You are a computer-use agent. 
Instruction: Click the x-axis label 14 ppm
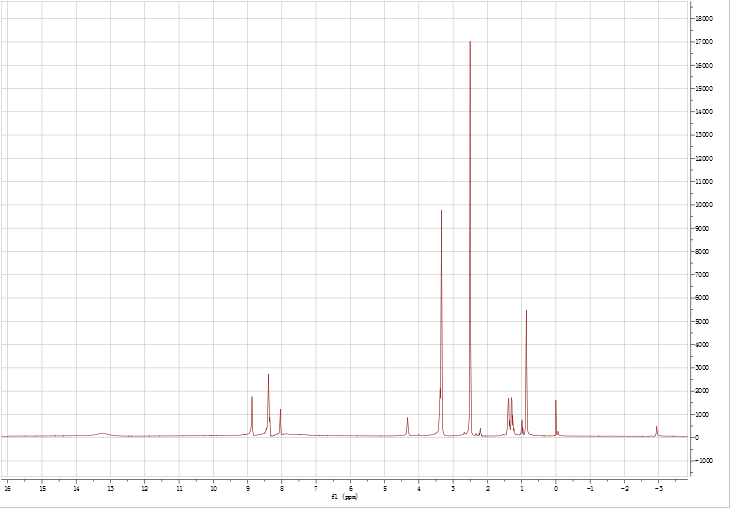pos(76,488)
